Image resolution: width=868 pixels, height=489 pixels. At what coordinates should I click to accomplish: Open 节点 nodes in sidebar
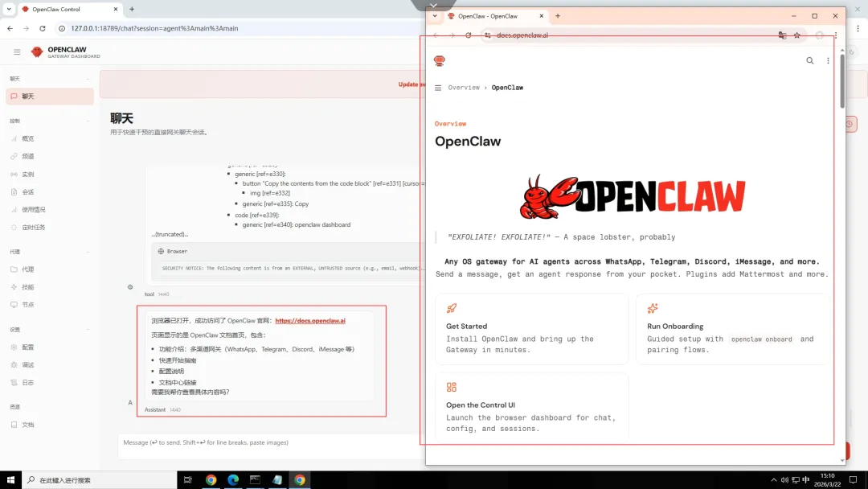tap(50, 305)
